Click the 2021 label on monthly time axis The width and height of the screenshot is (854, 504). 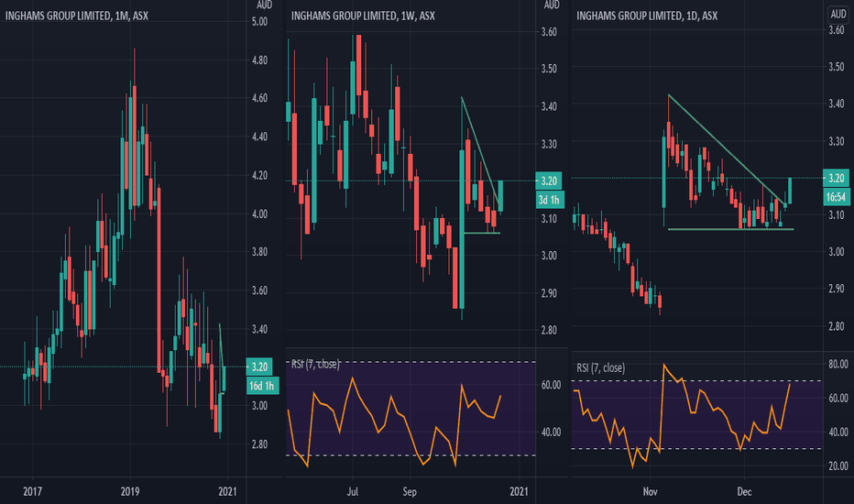(227, 491)
